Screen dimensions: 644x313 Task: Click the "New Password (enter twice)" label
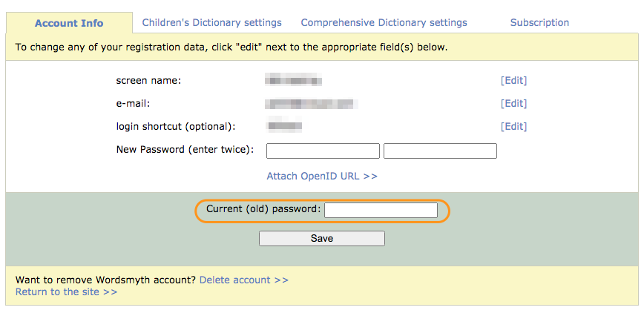185,150
